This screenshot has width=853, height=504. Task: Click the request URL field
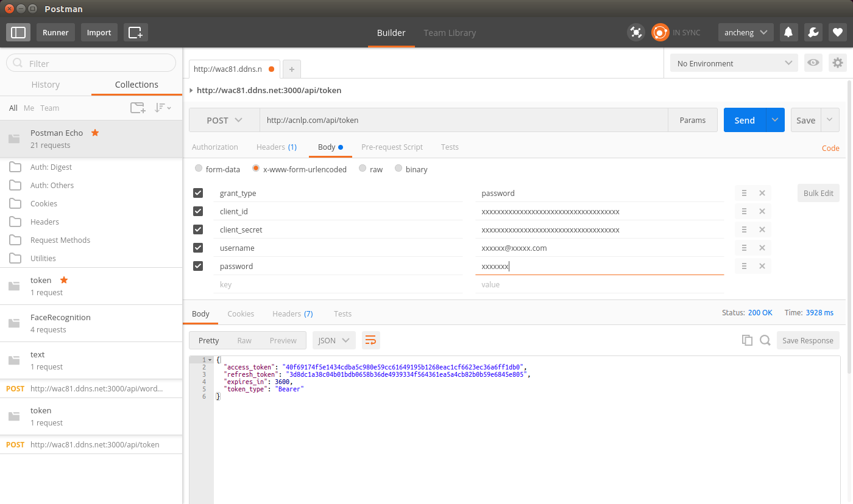point(464,120)
